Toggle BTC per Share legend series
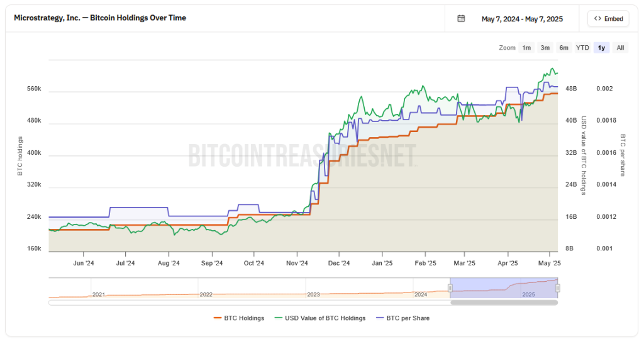 pos(403,318)
